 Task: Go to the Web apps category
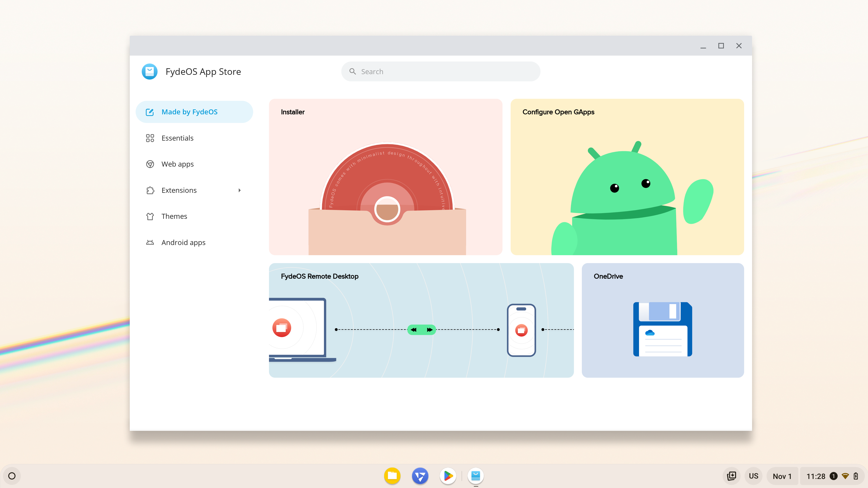coord(194,164)
